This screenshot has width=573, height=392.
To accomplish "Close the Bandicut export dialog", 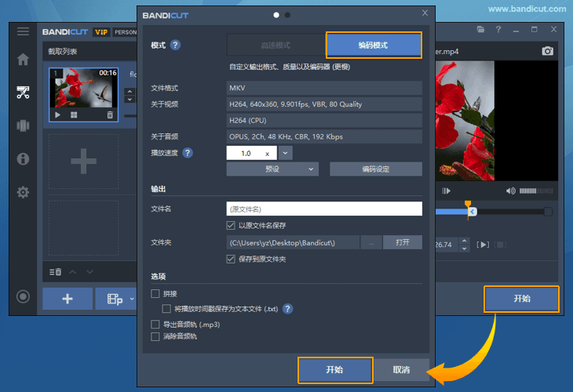I will (425, 13).
